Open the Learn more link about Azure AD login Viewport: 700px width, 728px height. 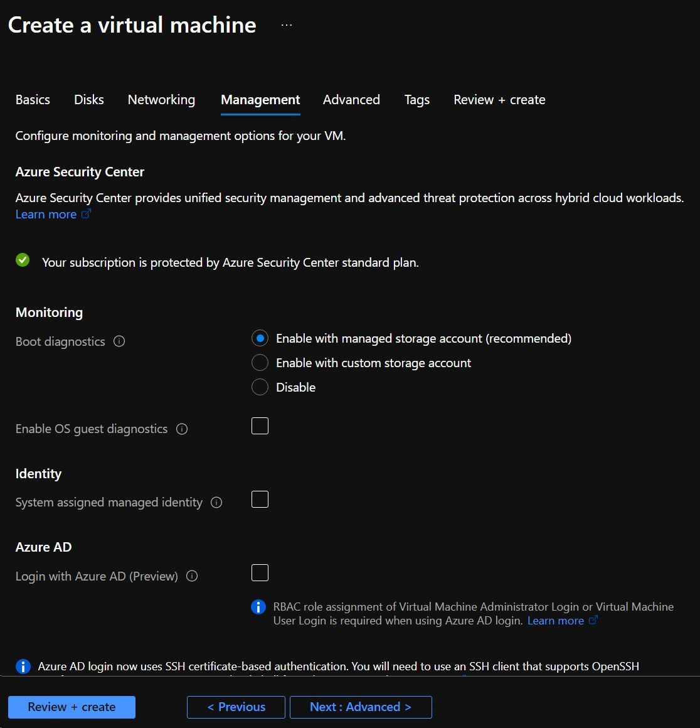click(554, 620)
